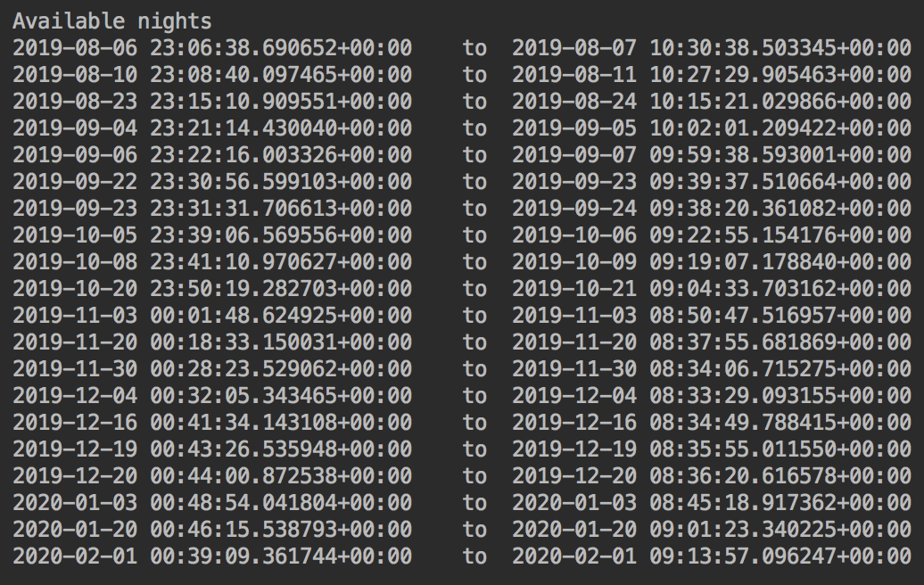Viewport: 924px width, 585px height.
Task: Click end time 2020-02-01 09:13:57
Action: pos(711,556)
